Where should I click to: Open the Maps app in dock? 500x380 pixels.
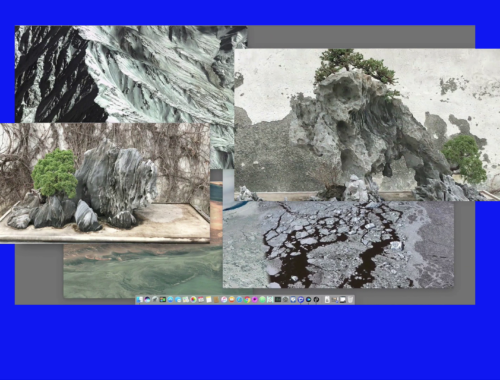coord(186,300)
